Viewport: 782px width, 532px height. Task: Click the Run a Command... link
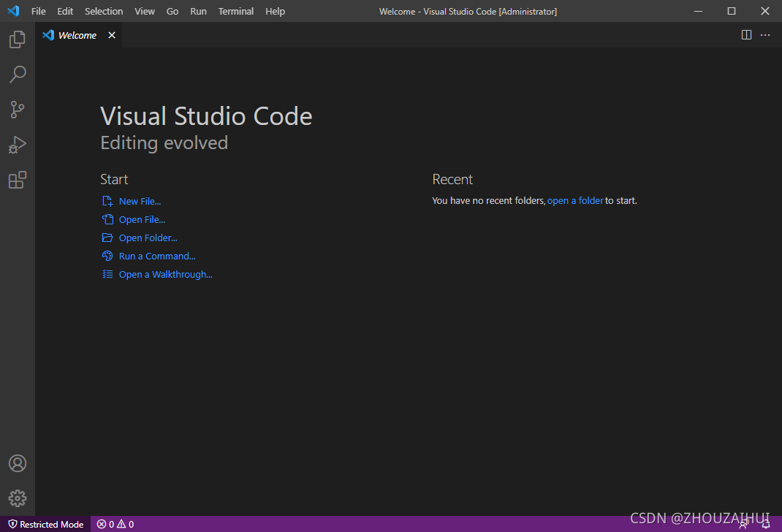[157, 256]
